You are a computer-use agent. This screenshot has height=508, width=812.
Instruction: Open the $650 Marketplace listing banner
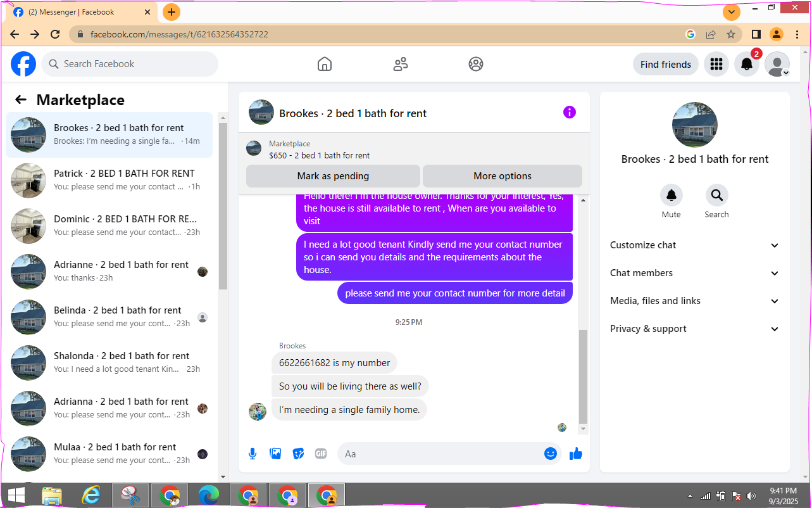point(414,149)
